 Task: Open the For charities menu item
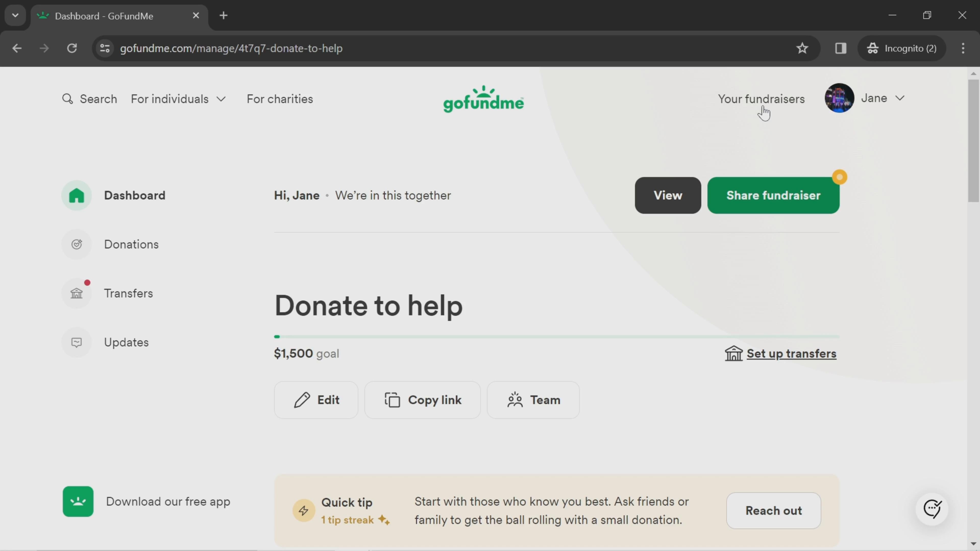click(280, 99)
